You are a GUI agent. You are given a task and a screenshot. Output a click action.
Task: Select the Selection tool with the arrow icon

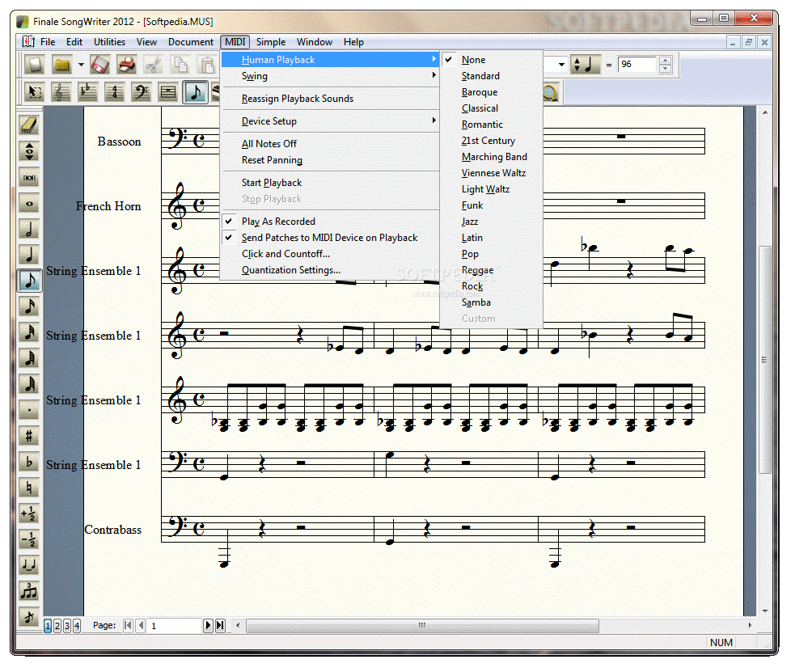(35, 92)
